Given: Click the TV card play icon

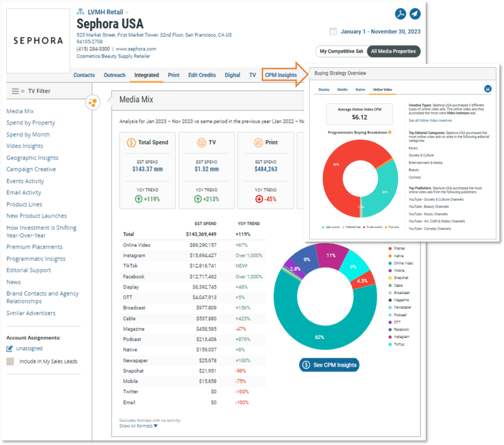Looking at the screenshot, I should coord(201,142).
